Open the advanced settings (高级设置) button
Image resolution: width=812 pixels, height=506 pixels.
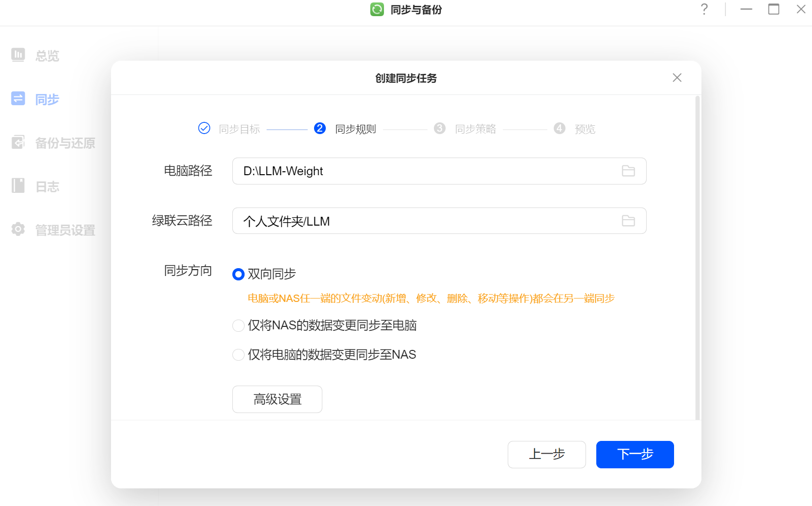pyautogui.click(x=277, y=399)
